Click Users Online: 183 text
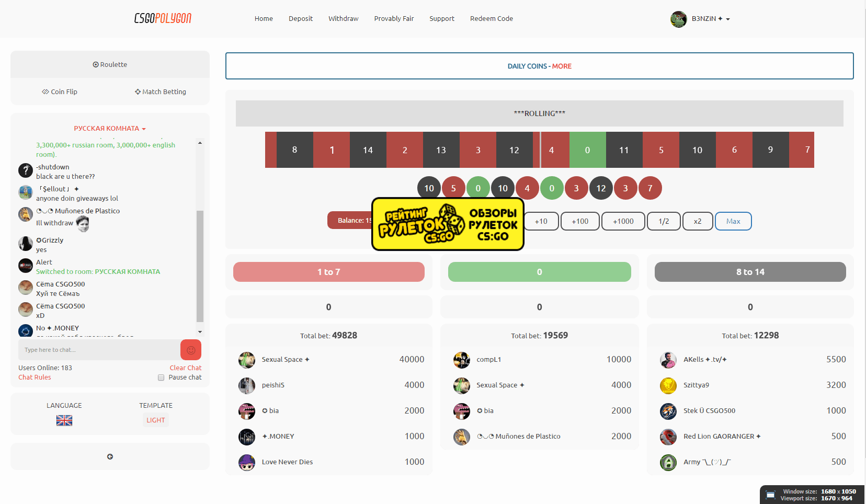This screenshot has height=504, width=866. [x=45, y=368]
